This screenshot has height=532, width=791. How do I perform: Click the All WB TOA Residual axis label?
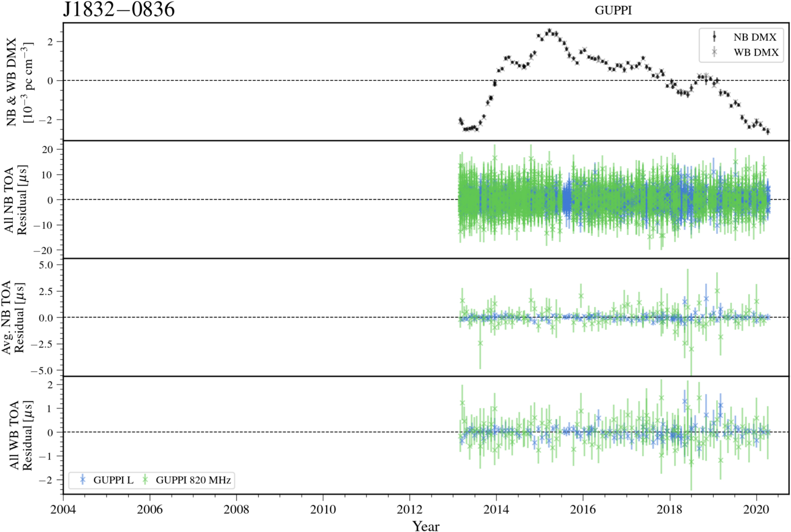click(21, 435)
